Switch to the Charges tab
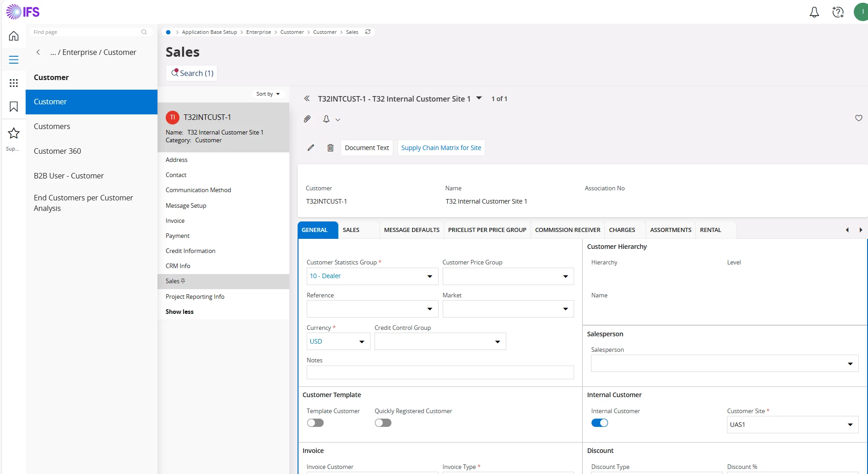Image resolution: width=868 pixels, height=474 pixels. click(x=622, y=230)
